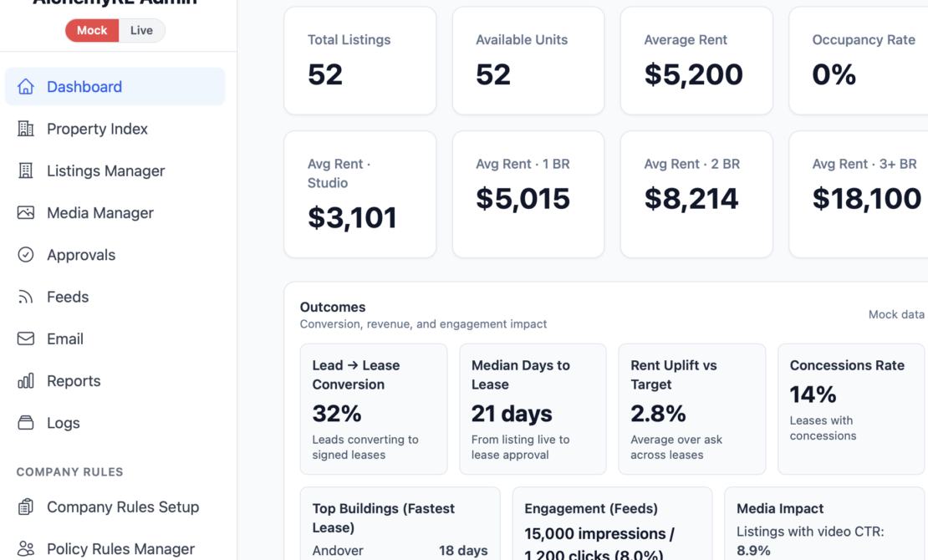
Task: Click the Media Manager image icon
Action: pyautogui.click(x=26, y=212)
